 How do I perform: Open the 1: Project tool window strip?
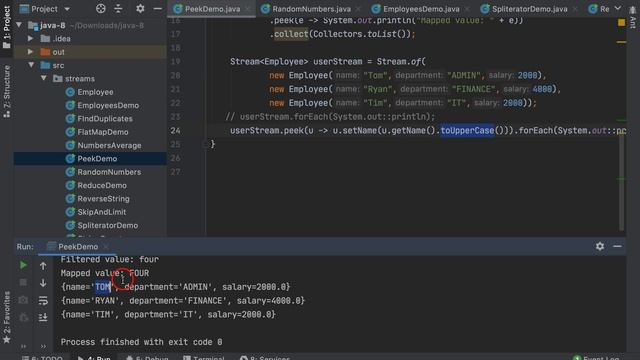pyautogui.click(x=7, y=28)
